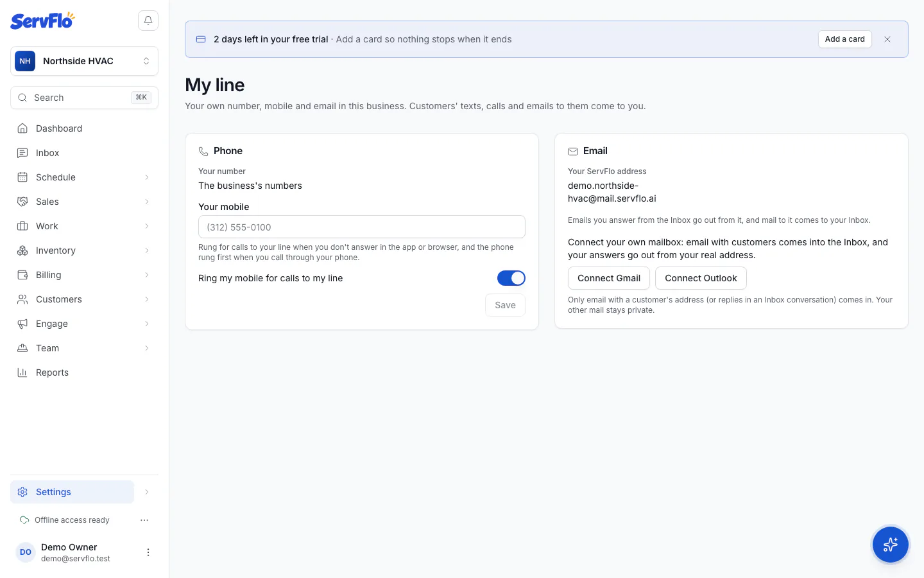This screenshot has width=924, height=578.
Task: Save the phone settings
Action: 505,305
